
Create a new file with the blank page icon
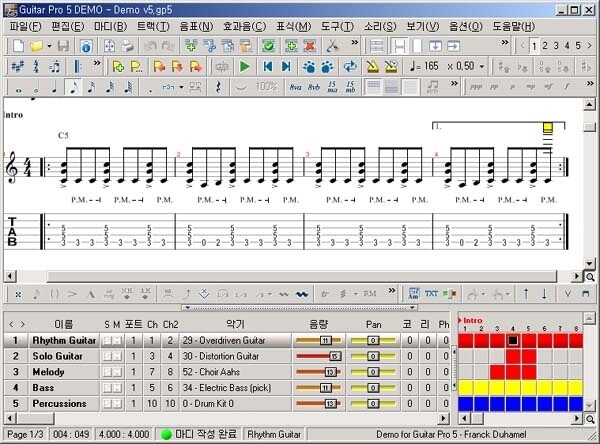(18, 46)
